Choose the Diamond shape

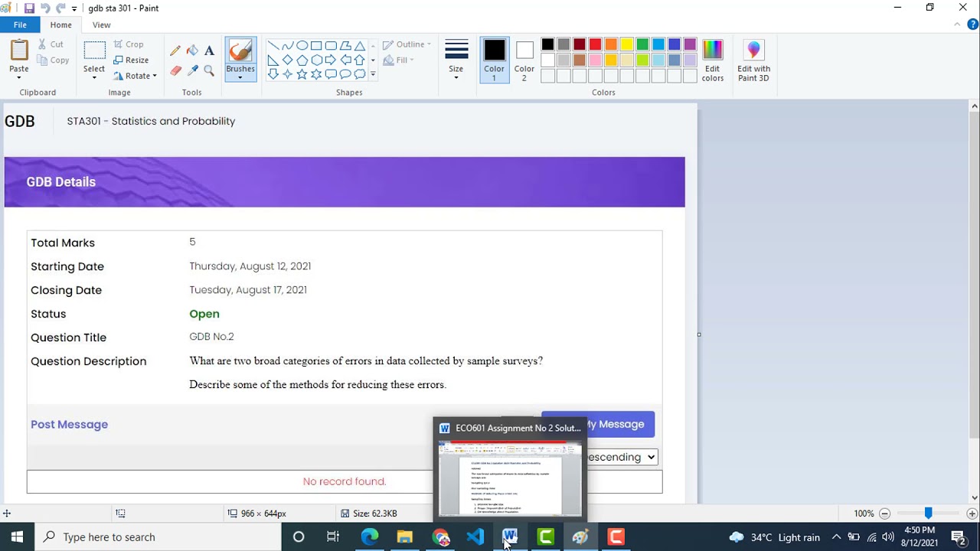tap(288, 60)
